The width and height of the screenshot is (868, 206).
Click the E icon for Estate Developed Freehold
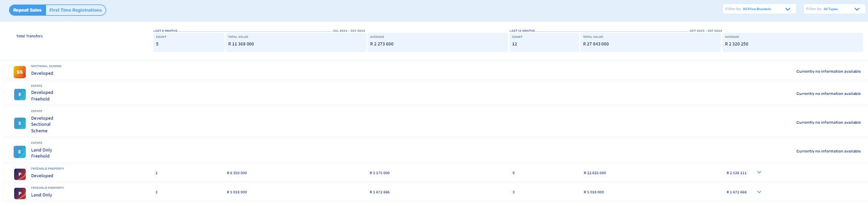point(20,94)
